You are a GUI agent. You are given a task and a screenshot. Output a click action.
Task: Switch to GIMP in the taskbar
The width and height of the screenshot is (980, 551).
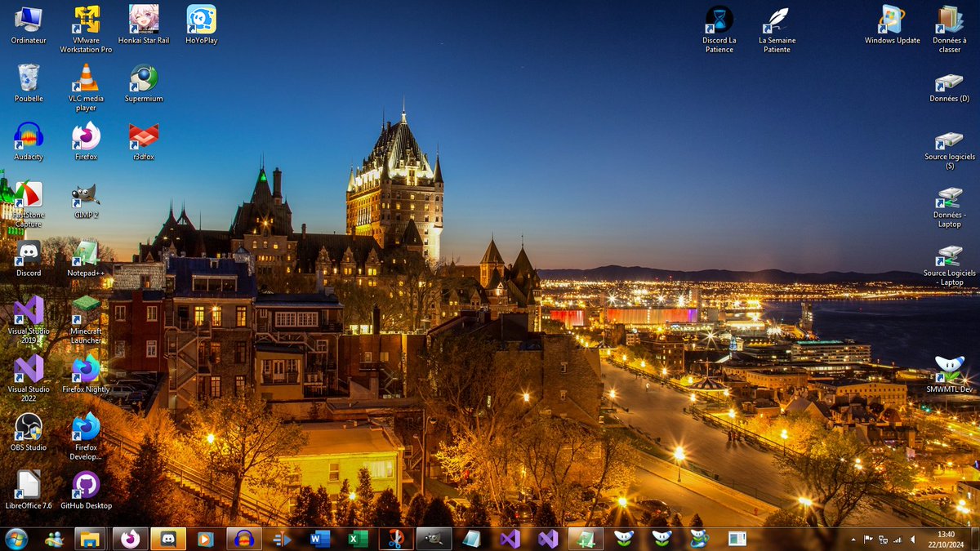click(x=434, y=539)
